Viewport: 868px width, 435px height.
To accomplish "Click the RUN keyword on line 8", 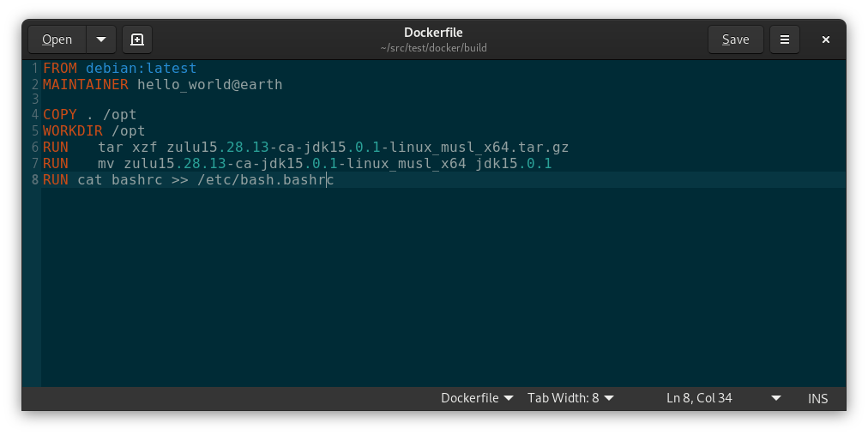I will pyautogui.click(x=56, y=180).
